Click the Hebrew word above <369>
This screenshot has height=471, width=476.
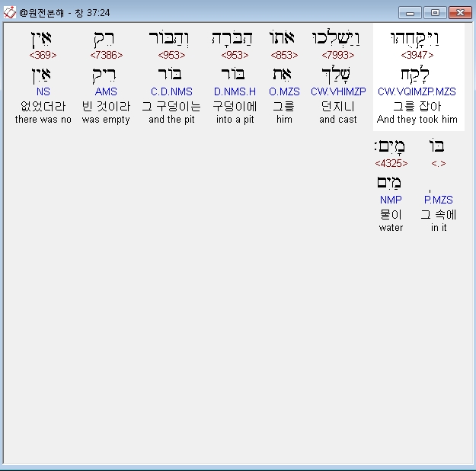coord(41,40)
